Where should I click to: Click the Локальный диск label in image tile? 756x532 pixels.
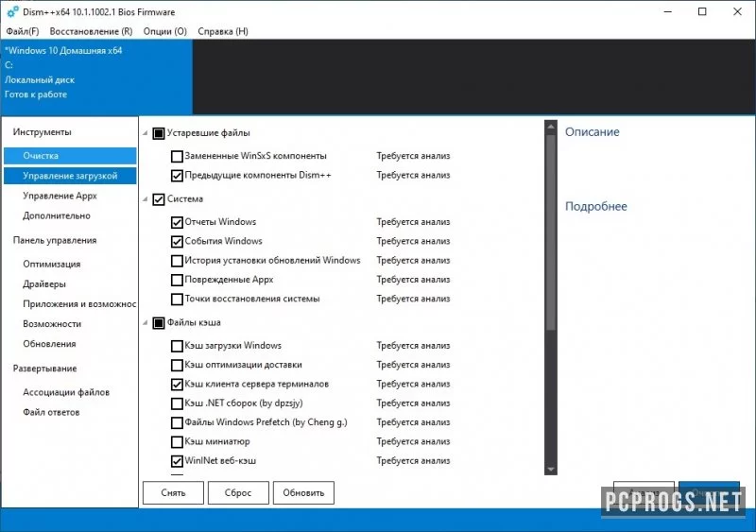tap(40, 80)
